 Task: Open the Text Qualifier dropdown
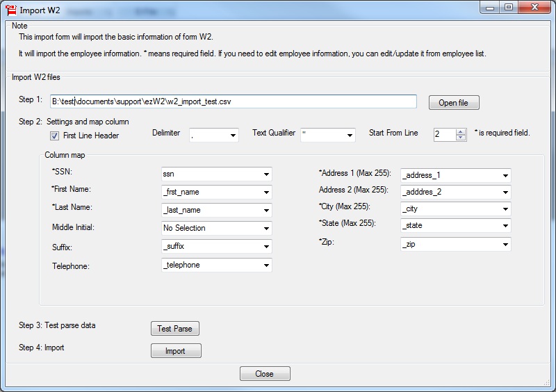point(349,135)
